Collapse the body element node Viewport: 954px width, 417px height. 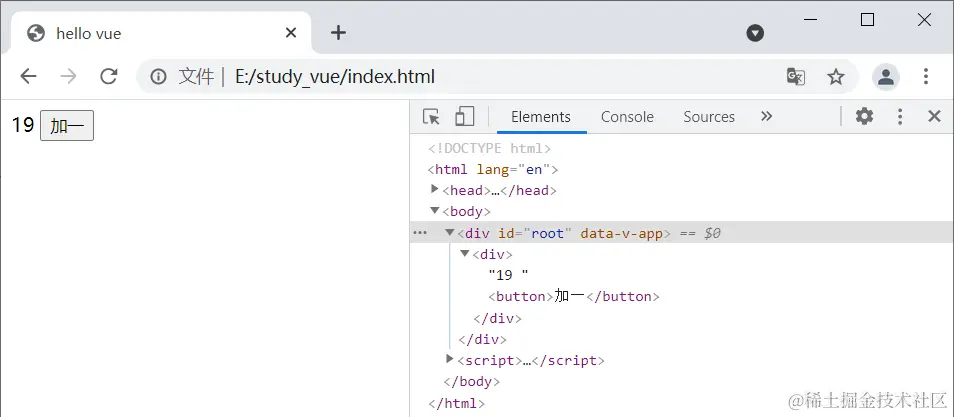(434, 211)
